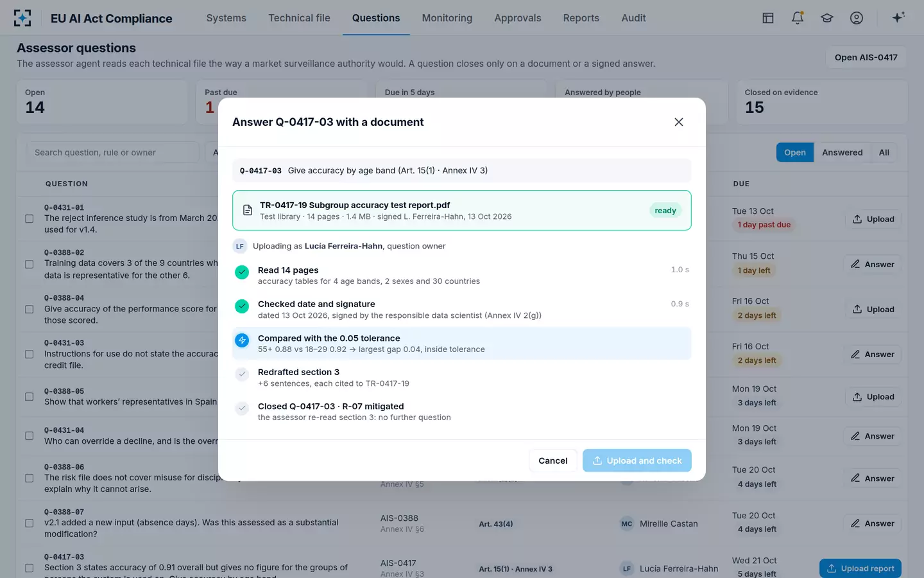The width and height of the screenshot is (924, 578).
Task: Click the pending check beside Closed Q-0417-03
Action: click(x=242, y=408)
